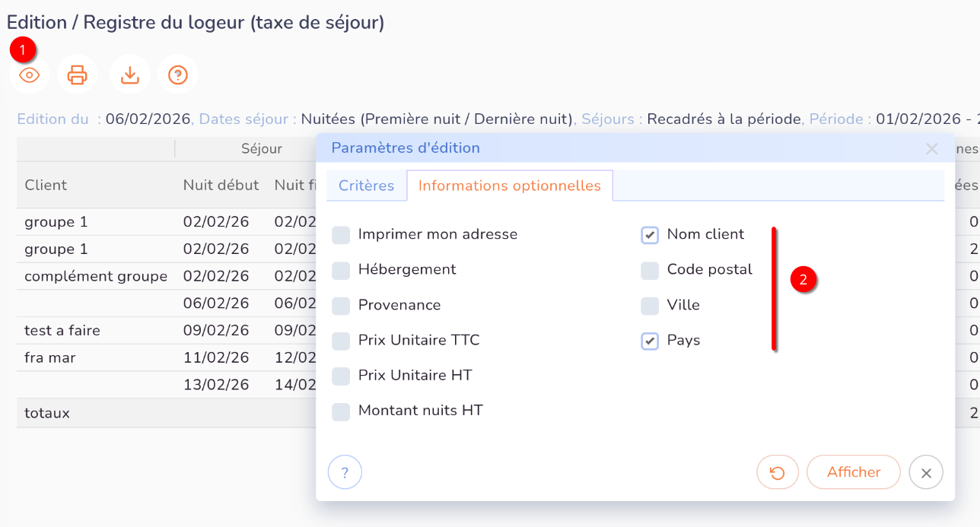Reset parameters with the circular arrow icon
Screen dimensions: 980x527
[778, 472]
